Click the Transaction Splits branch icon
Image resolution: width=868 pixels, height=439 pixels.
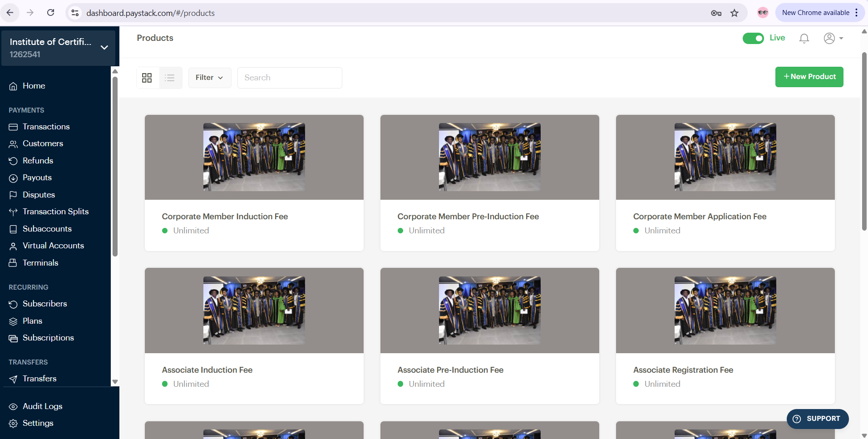click(13, 212)
